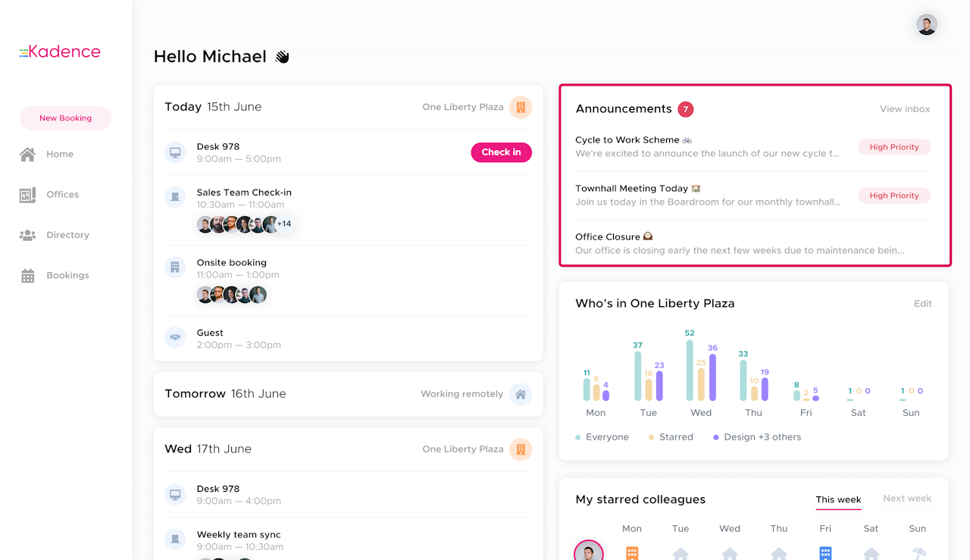
Task: Toggle the Design +3 others legend filter
Action: [x=757, y=437]
